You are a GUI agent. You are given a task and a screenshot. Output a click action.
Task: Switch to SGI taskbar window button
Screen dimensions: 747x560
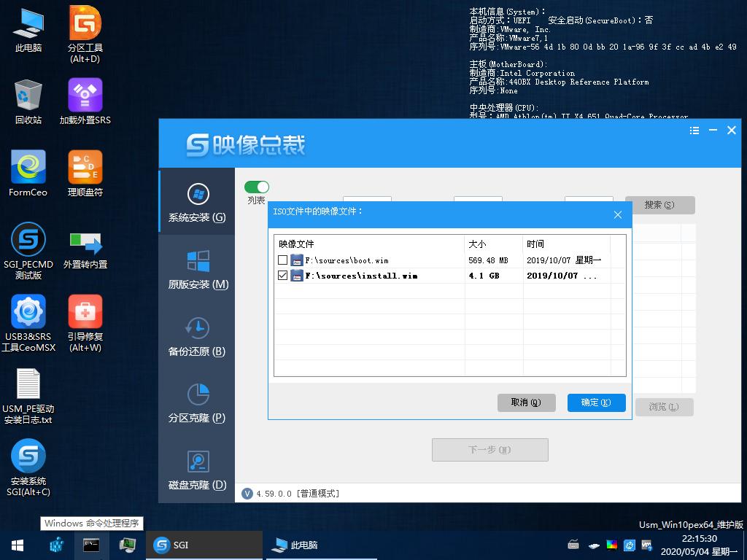[x=205, y=545]
